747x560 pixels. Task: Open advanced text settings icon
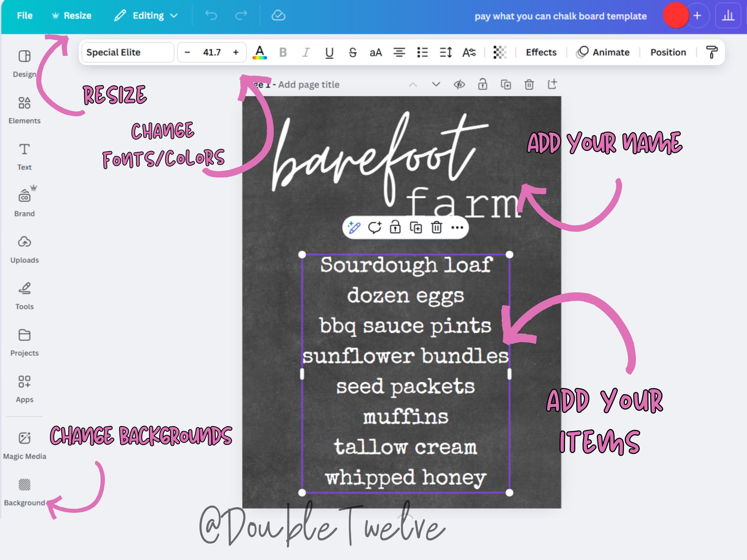tap(469, 52)
